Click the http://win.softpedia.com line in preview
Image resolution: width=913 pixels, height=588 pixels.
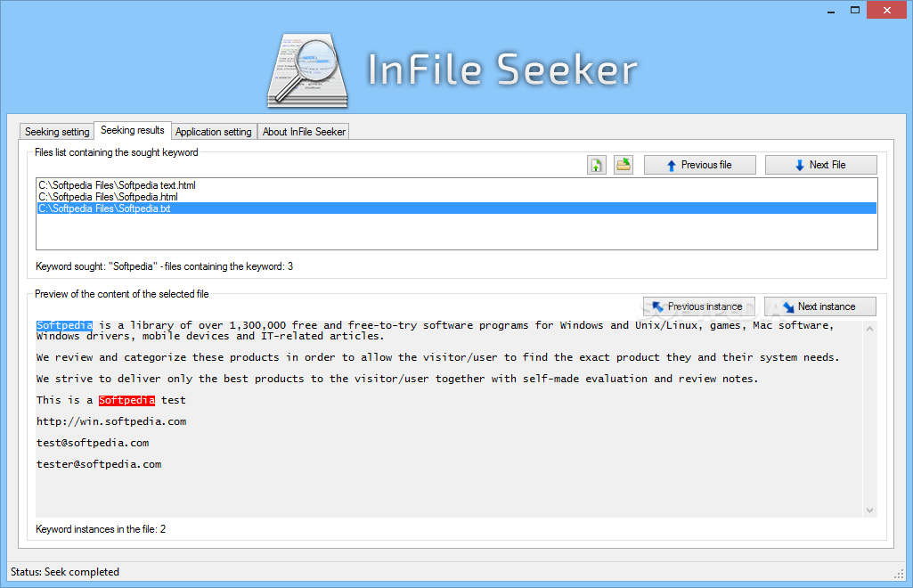pos(111,421)
